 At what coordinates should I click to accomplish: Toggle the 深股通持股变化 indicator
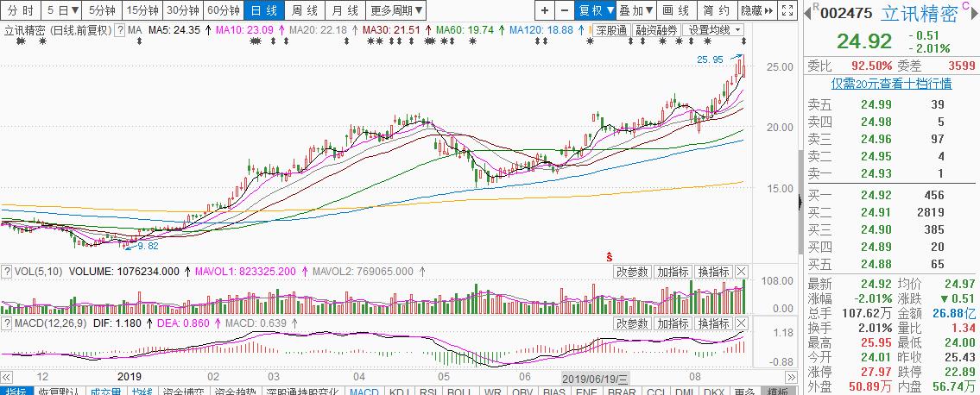302,391
